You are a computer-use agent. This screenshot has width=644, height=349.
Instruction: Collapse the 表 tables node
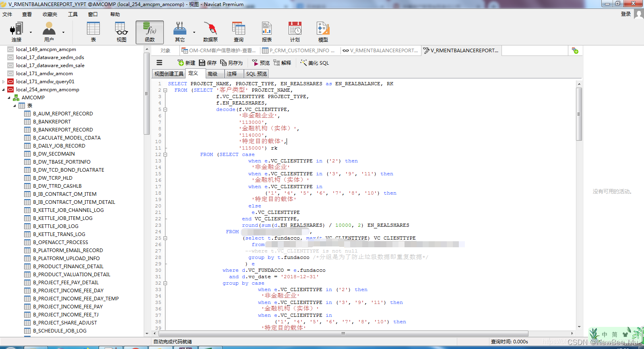point(14,106)
